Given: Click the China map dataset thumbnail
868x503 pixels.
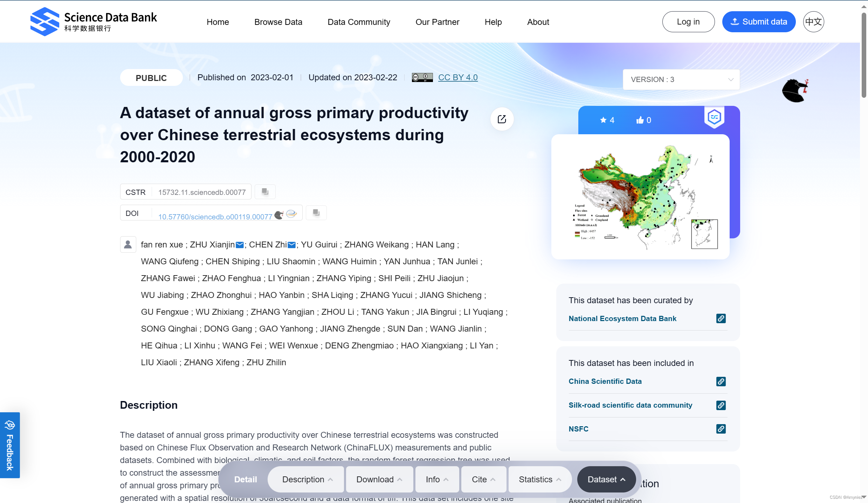Looking at the screenshot, I should [640, 197].
